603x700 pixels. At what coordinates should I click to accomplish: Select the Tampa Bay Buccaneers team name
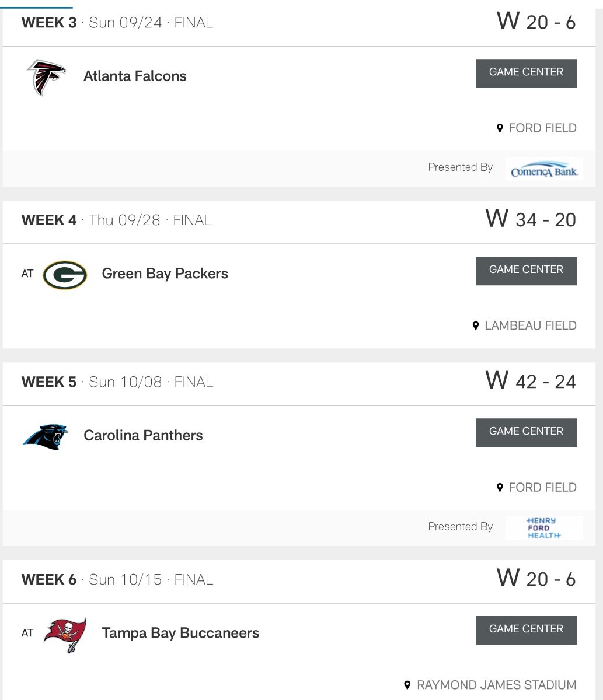coord(180,633)
